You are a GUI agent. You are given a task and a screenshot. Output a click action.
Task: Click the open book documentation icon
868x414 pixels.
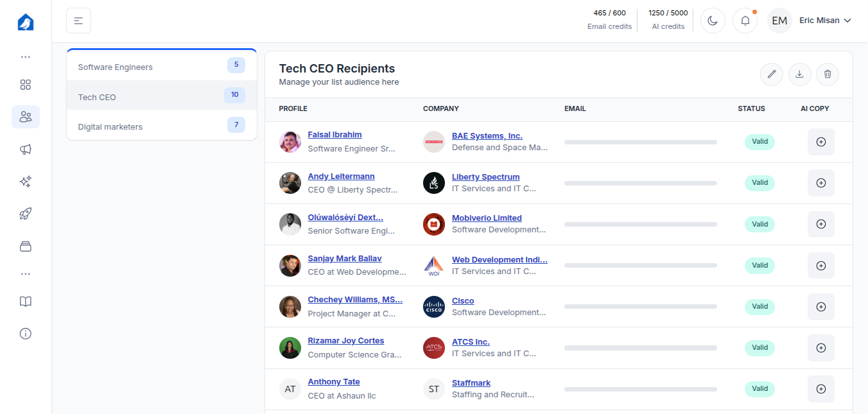coord(26,302)
